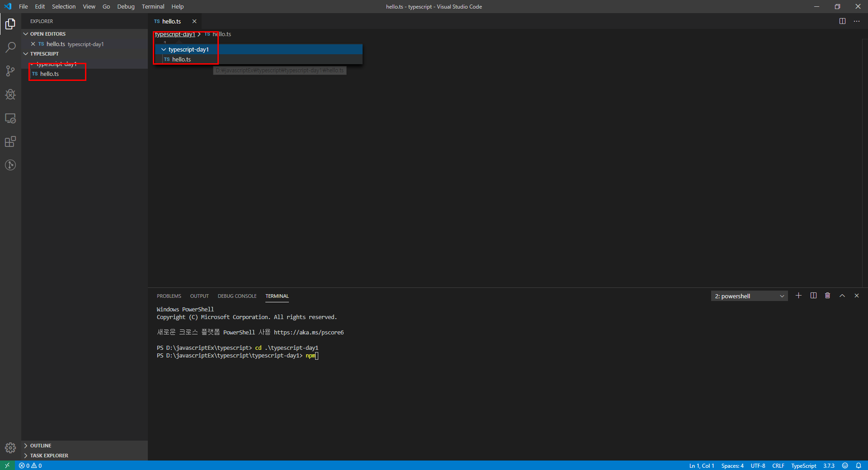Close the terminal panel
This screenshot has height=470, width=868.
(x=857, y=296)
